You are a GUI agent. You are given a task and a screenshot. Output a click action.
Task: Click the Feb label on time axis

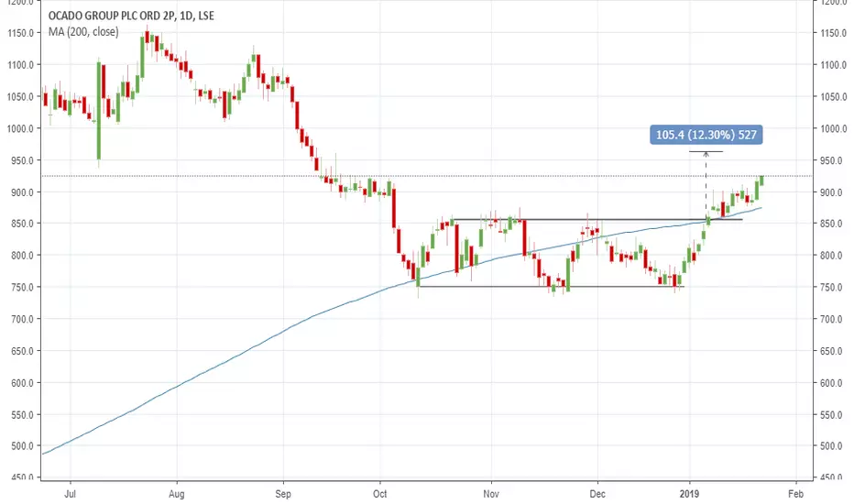click(x=795, y=494)
